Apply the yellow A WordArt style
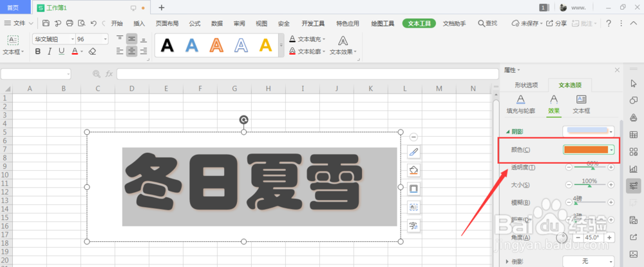The width and height of the screenshot is (644, 267). click(266, 45)
